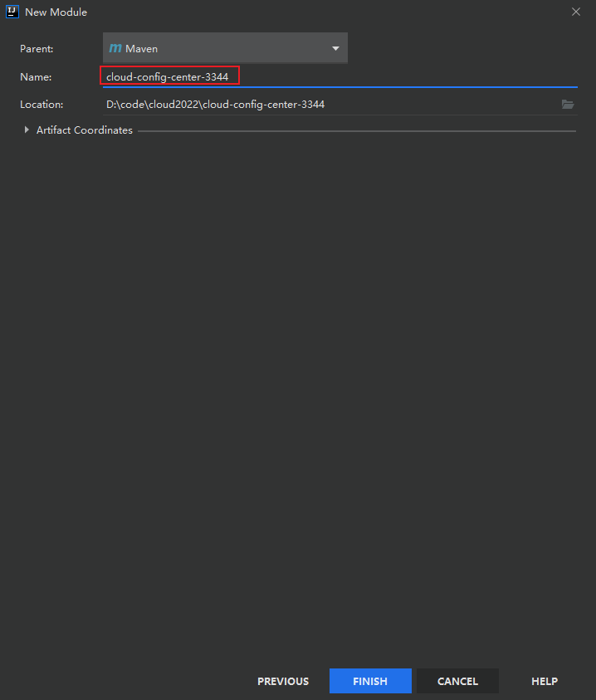This screenshot has width=596, height=700.
Task: Click the New Module title text
Action: 56,12
